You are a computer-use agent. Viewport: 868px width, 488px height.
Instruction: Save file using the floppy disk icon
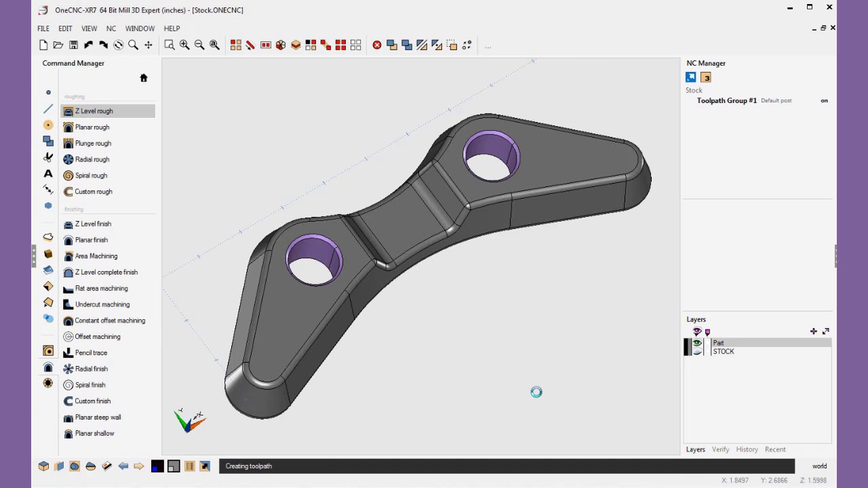click(x=73, y=45)
